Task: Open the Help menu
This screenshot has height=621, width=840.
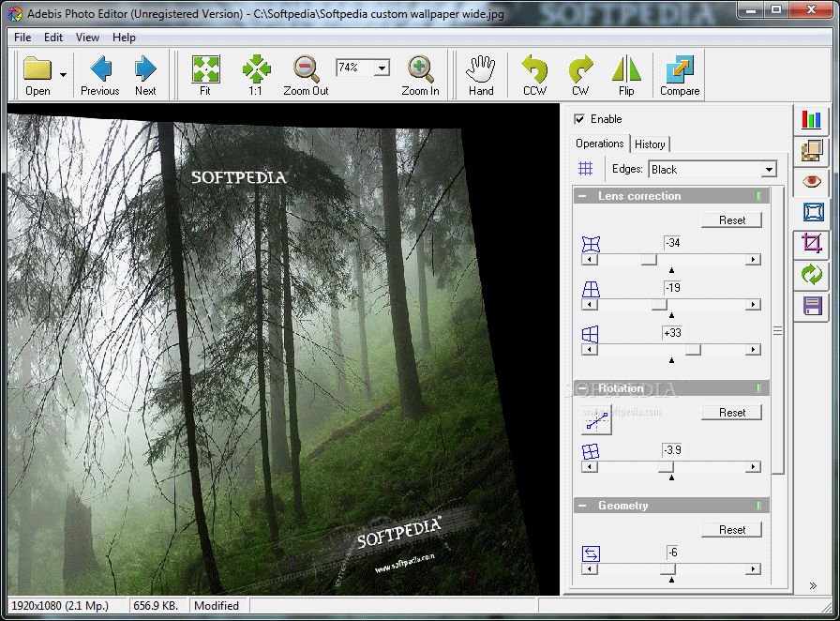Action: click(124, 38)
